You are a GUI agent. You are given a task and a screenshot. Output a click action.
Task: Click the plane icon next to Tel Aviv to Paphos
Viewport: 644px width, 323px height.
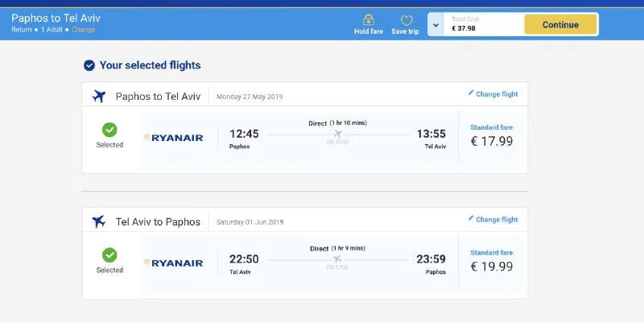click(100, 222)
